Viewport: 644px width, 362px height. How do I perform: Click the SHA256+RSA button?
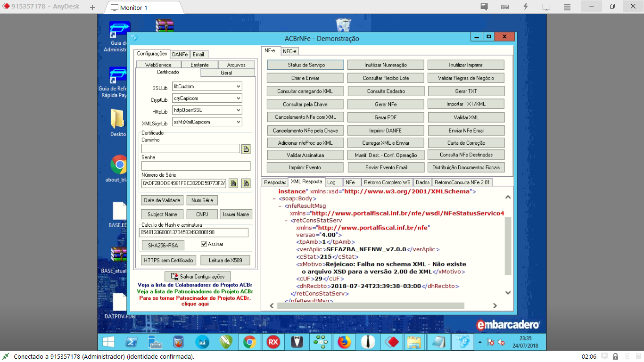coord(163,246)
